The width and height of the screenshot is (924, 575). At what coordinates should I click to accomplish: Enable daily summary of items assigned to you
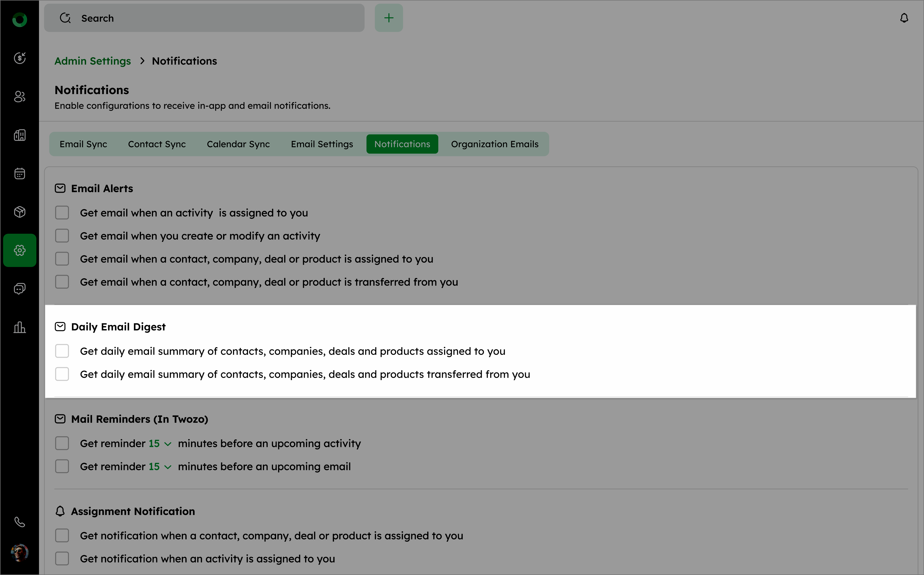(62, 351)
